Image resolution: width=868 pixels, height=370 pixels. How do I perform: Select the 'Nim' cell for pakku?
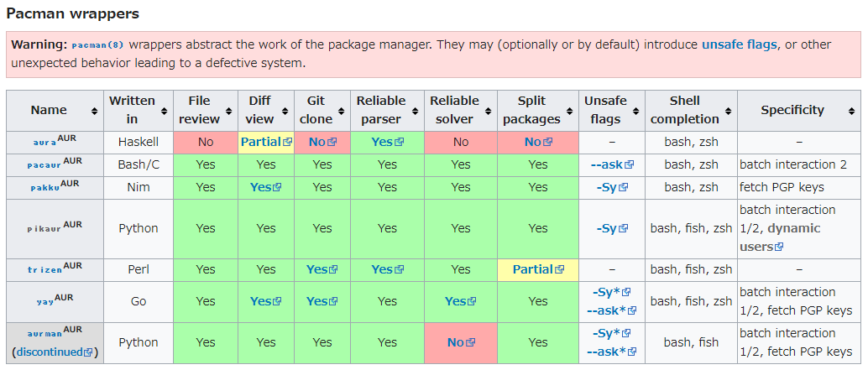[x=139, y=187]
